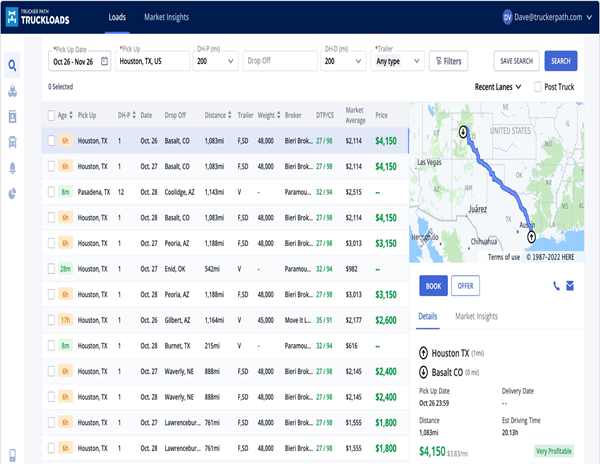
Task: Click the destination marker on the map
Action: 462,132
